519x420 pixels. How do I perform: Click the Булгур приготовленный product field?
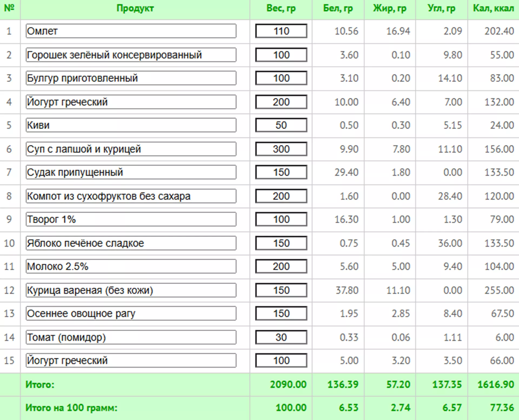coord(131,78)
